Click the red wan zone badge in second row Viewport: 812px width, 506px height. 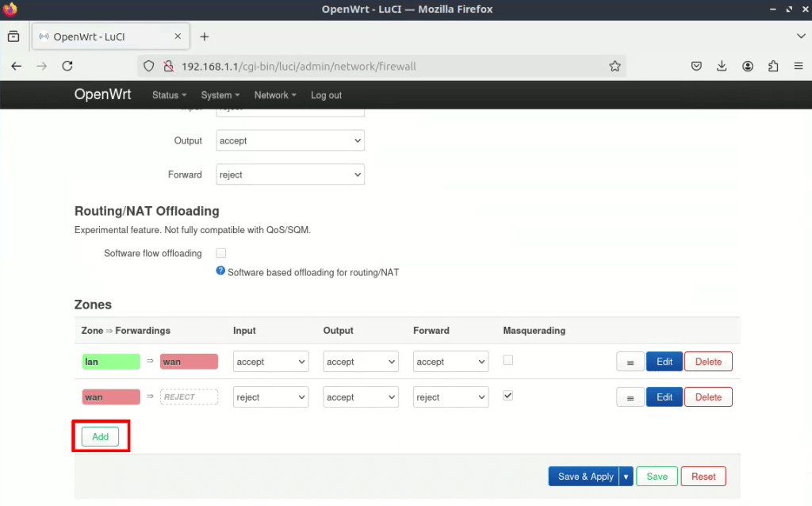pyautogui.click(x=111, y=397)
